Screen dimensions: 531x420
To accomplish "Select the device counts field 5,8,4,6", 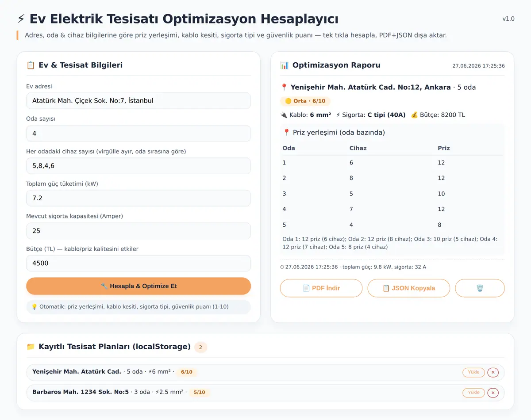I will pos(139,166).
